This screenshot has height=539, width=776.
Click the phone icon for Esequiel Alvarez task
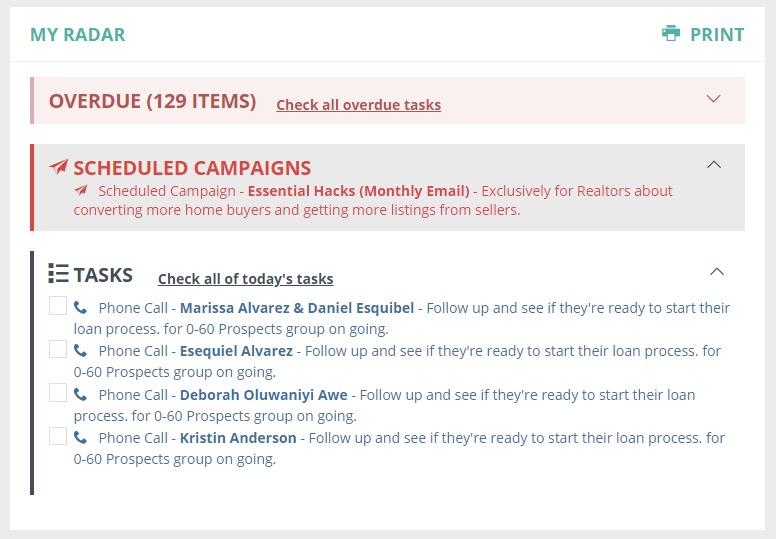(x=80, y=351)
